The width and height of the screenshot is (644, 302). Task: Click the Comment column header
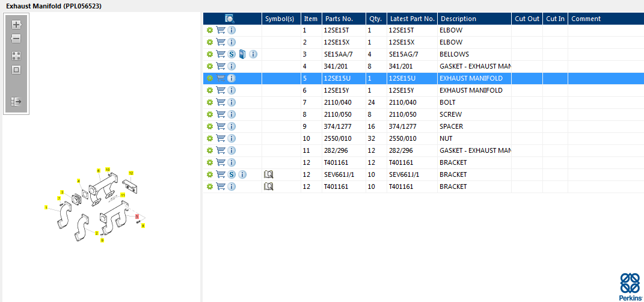point(606,19)
